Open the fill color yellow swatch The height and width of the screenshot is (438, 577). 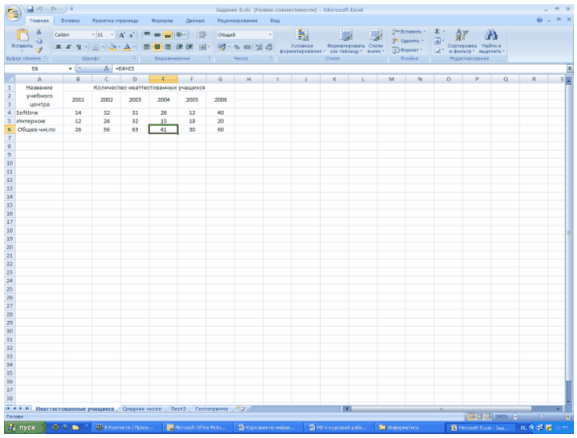(113, 47)
